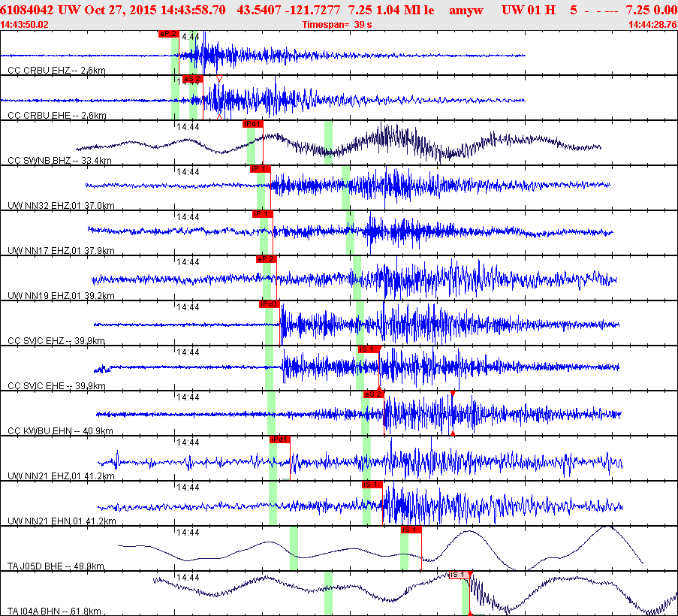
Task: Click the eS 2 pick flag on KWBU EHN
Action: click(373, 394)
